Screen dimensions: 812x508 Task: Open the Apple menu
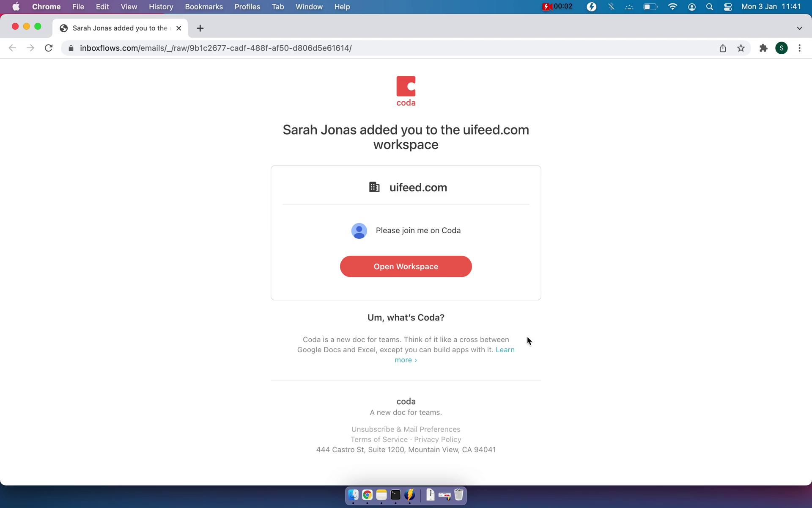pos(16,7)
